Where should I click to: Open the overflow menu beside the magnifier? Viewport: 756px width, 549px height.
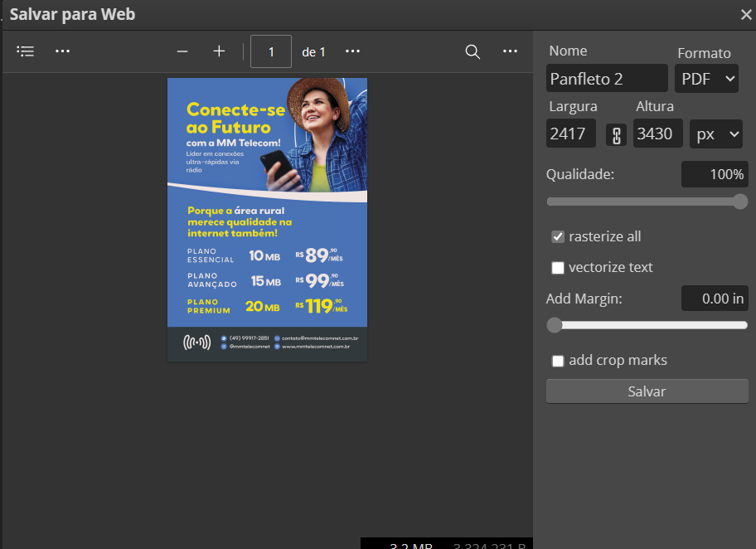(510, 51)
